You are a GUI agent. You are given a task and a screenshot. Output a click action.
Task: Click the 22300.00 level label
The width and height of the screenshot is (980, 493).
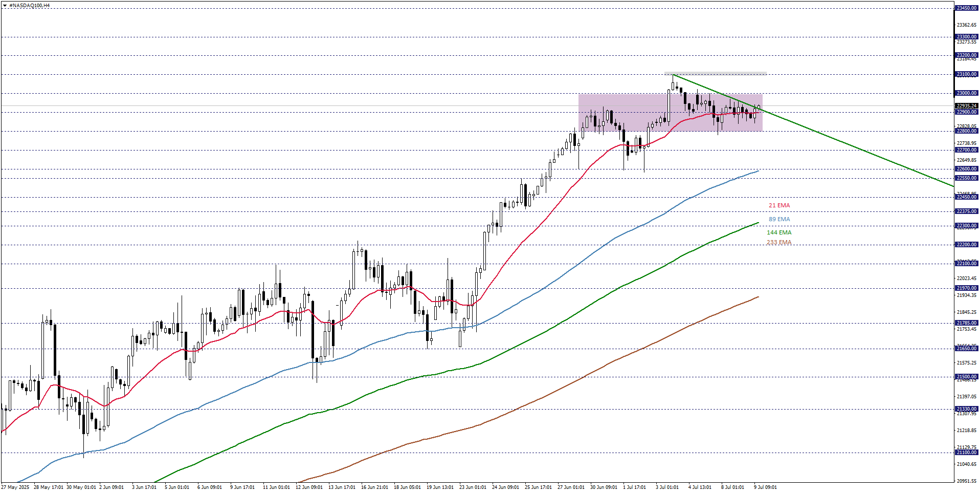click(x=967, y=226)
